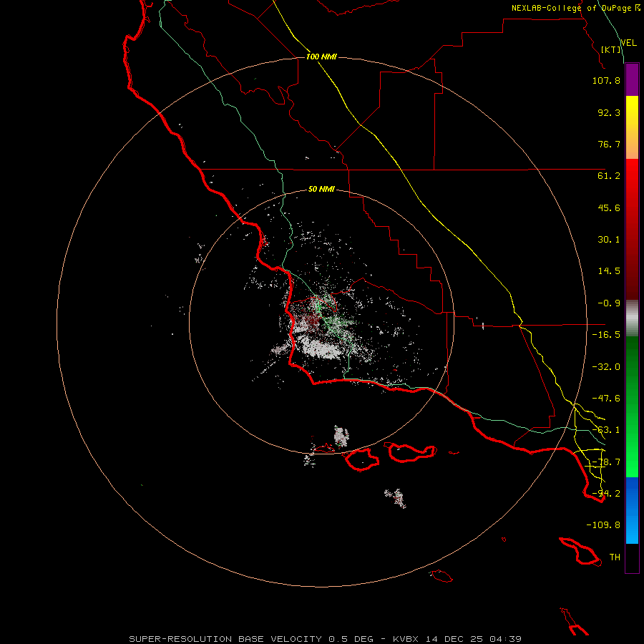Click the -32.0 scale value
Viewport: 644px width, 644px height.
point(606,367)
